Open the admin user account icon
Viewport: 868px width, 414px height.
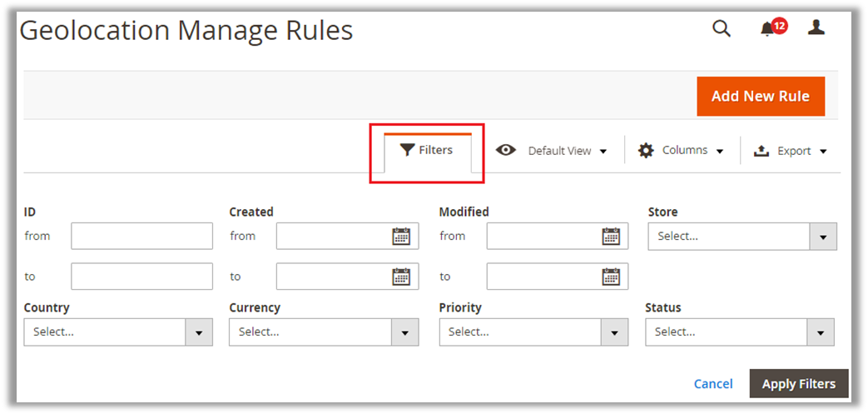(x=816, y=28)
